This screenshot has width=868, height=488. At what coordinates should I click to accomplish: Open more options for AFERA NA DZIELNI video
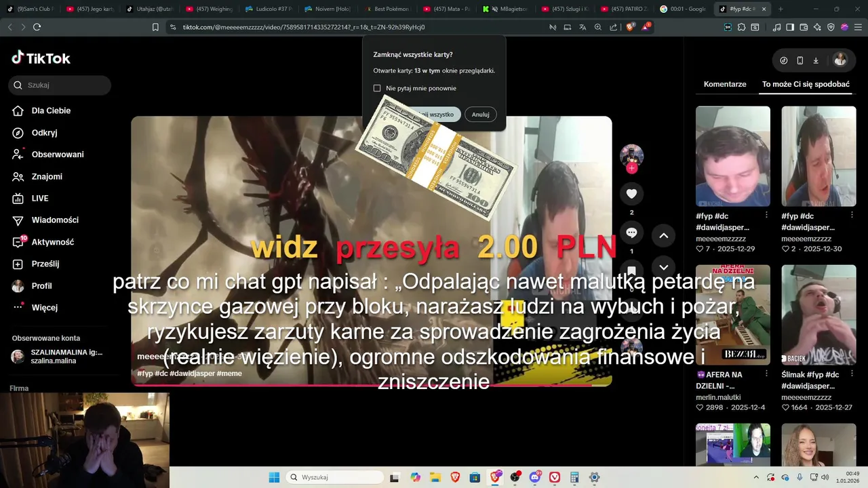pos(766,375)
